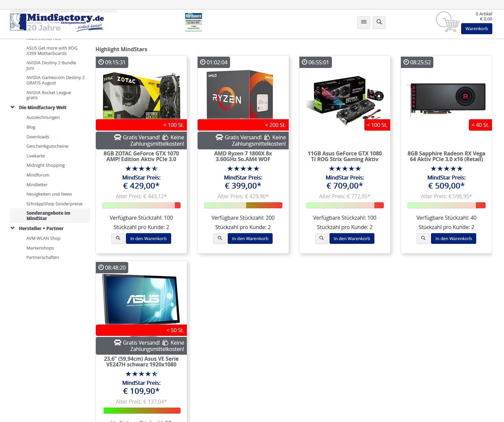Add Asus GTX 1080 Ti to Warenkorb
Image resolution: width=504 pixels, height=422 pixels.
352,238
